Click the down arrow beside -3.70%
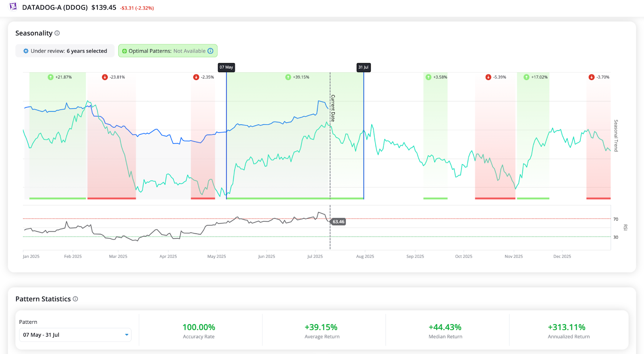Screen dimensions: 644x354 592,77
